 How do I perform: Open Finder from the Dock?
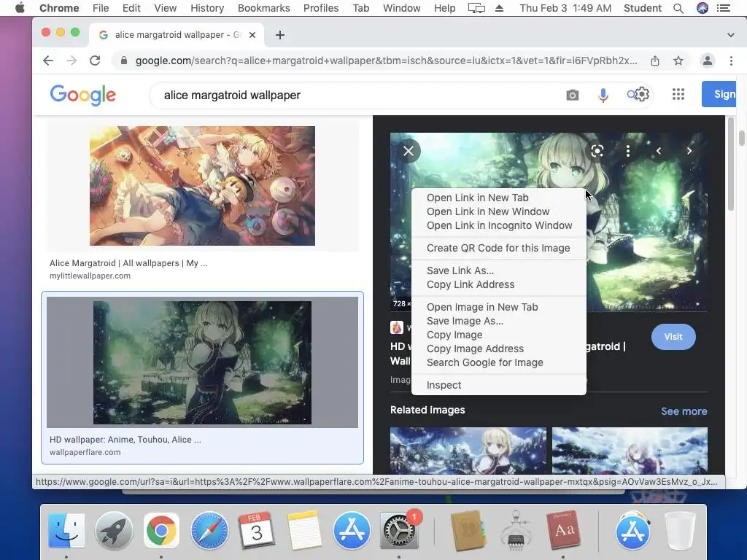point(66,530)
